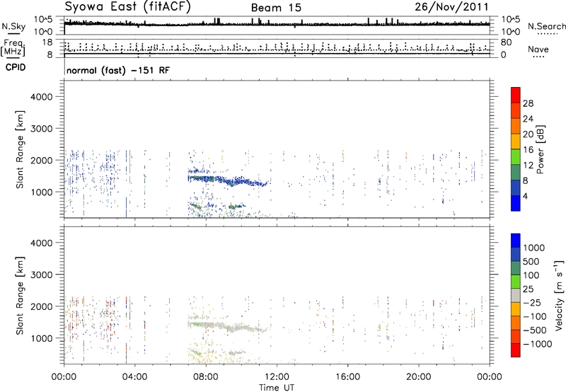Click the '2000' tick on Velocity panel axis
Viewport: 566px width, 392px height.
(x=42, y=306)
